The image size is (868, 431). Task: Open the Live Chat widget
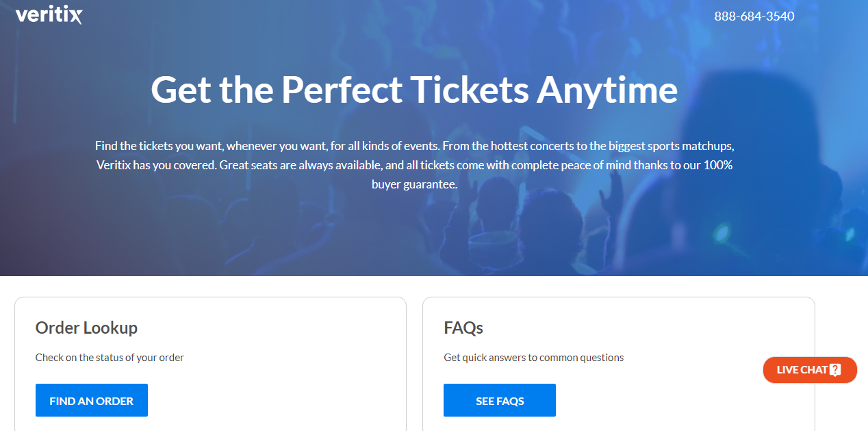pos(802,370)
